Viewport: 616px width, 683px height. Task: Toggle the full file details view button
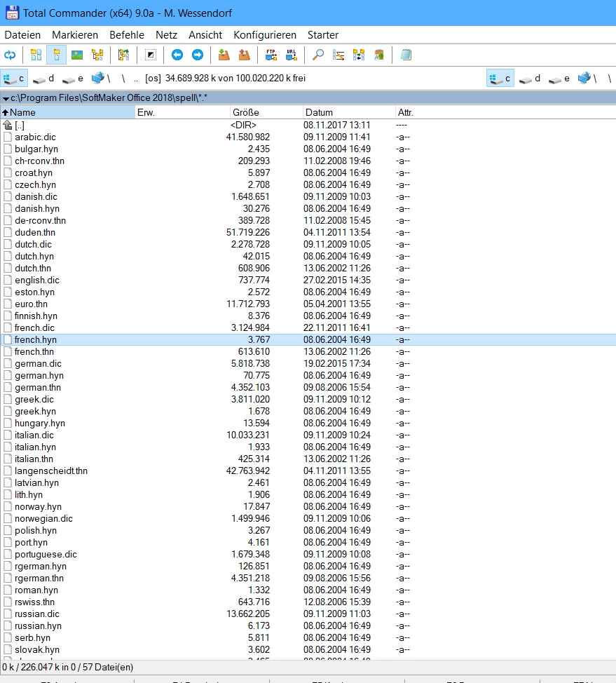[x=57, y=55]
